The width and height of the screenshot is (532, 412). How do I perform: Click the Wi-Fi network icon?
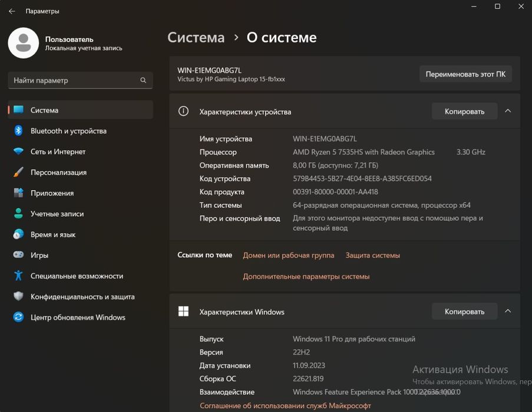coord(18,151)
